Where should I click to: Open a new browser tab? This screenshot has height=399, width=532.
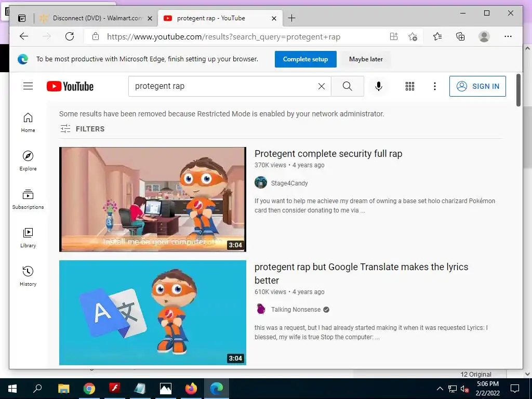(x=291, y=18)
